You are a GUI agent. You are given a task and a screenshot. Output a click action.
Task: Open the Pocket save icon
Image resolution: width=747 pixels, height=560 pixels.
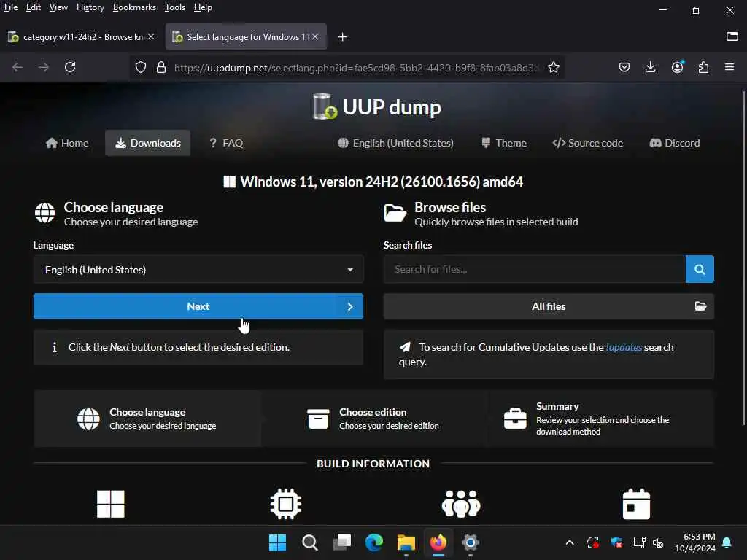(624, 67)
